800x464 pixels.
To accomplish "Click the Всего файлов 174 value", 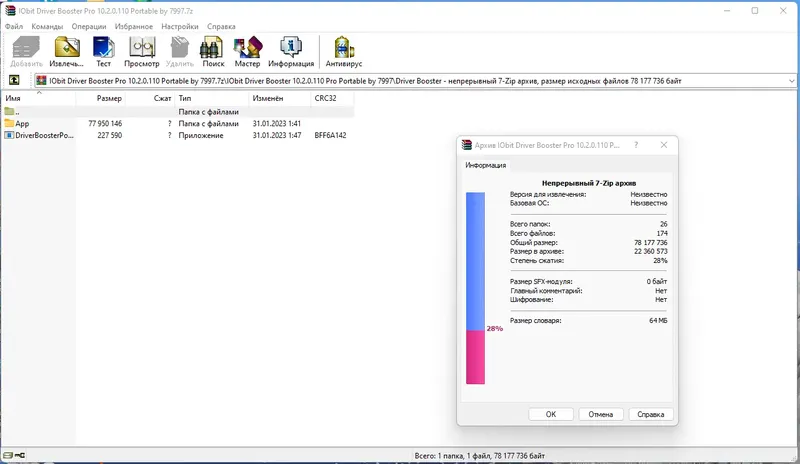I will click(662, 233).
